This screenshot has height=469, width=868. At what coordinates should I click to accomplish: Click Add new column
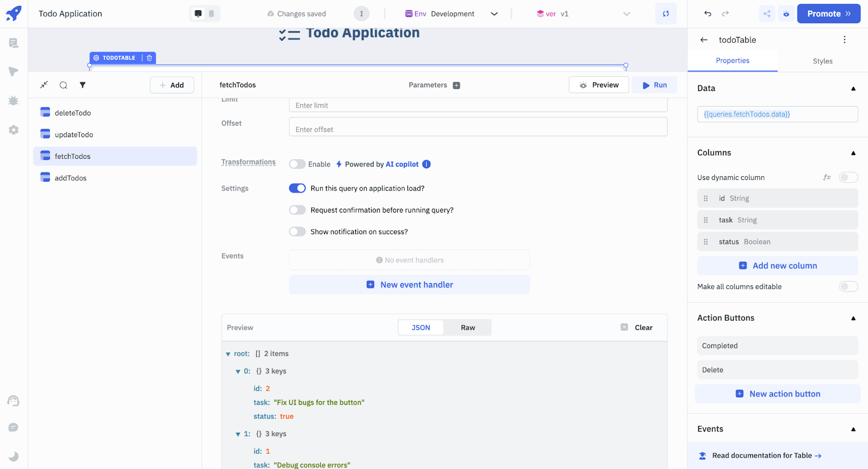[x=777, y=266]
